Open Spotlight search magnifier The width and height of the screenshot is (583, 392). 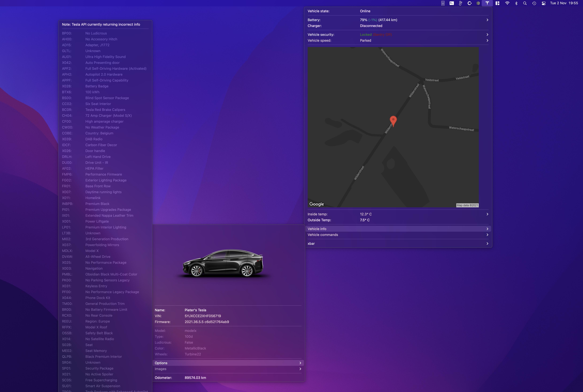525,3
